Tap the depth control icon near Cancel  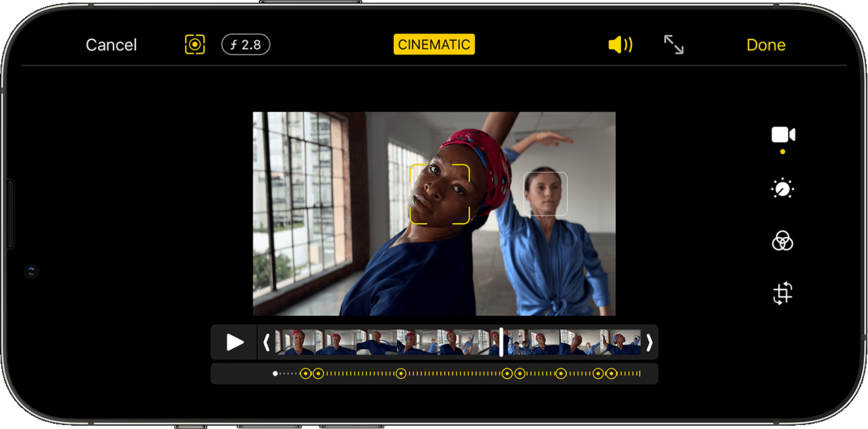194,44
